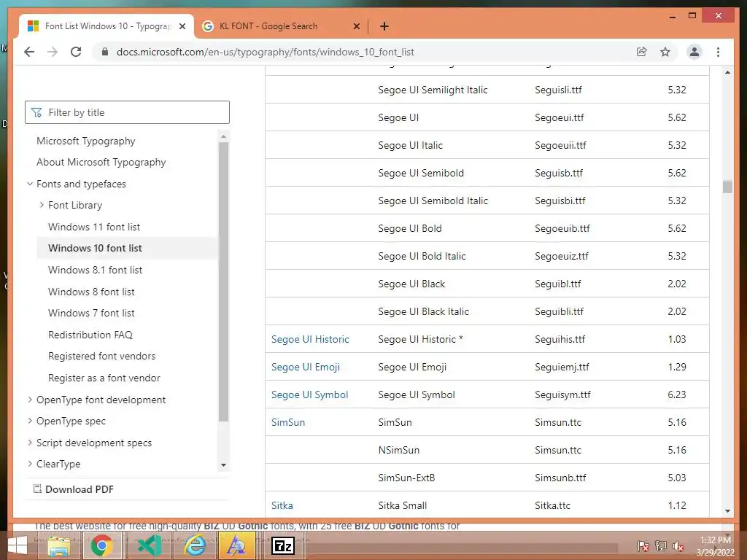This screenshot has height=560, width=747.
Task: Expand Script development specs section
Action: pyautogui.click(x=29, y=443)
